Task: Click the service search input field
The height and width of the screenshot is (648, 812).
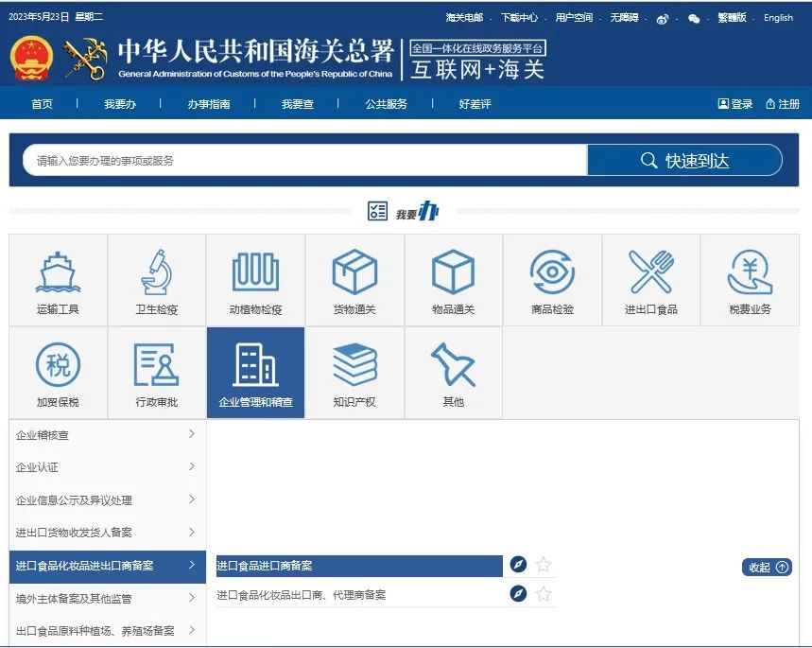Action: tap(304, 161)
